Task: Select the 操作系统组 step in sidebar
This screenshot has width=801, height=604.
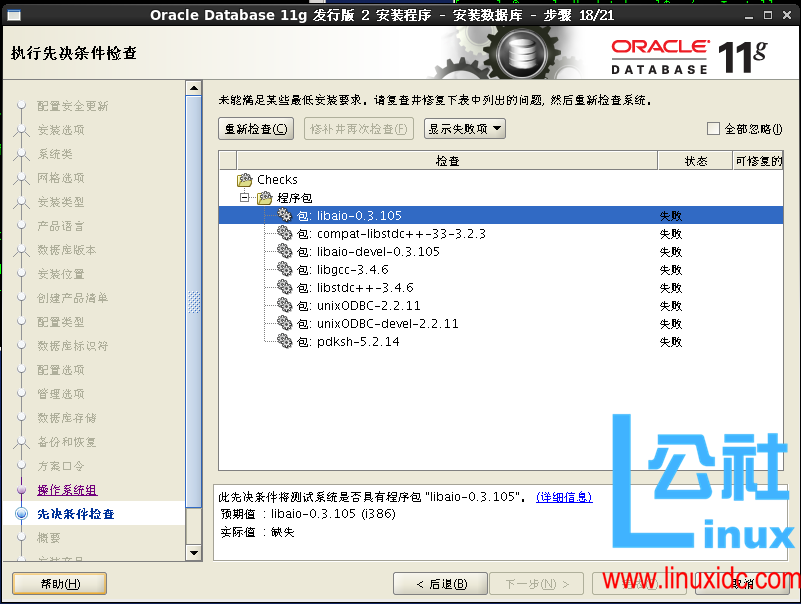Action: 68,490
